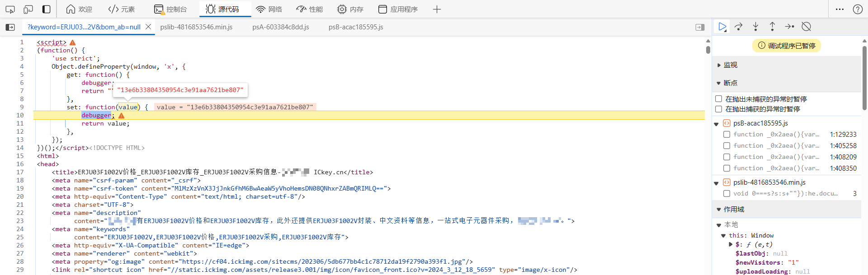The width and height of the screenshot is (868, 275).
Task: Click the help question mark icon
Action: [858, 9]
